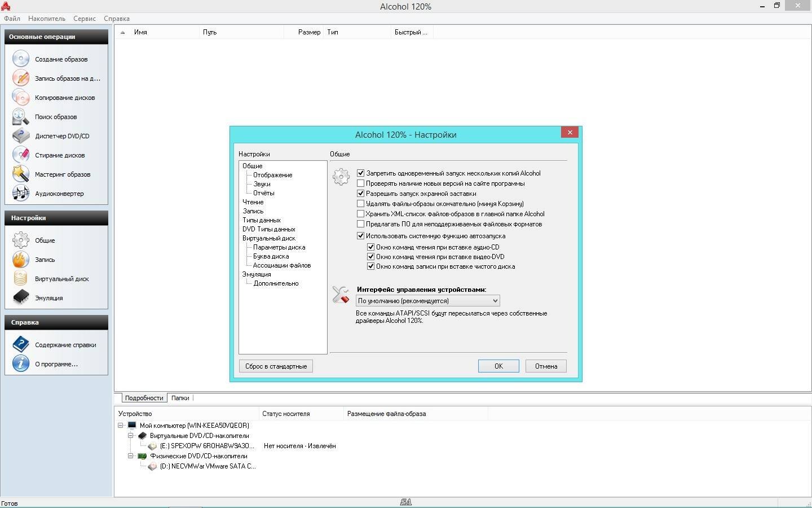Collapse Физические DVD/CD-накопители node
This screenshot has width=812, height=508.
(x=131, y=456)
